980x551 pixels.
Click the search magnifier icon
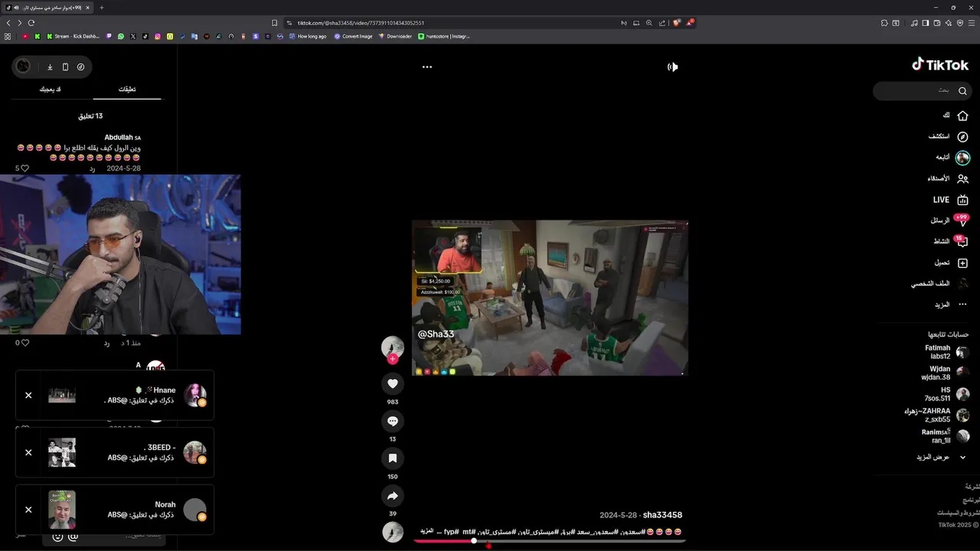(963, 90)
